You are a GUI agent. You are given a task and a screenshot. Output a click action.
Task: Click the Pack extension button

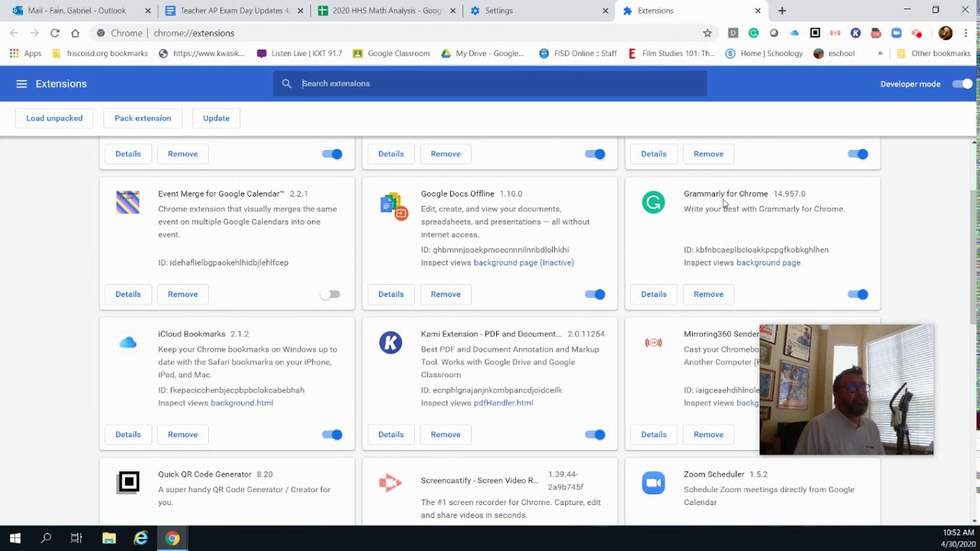tap(142, 118)
